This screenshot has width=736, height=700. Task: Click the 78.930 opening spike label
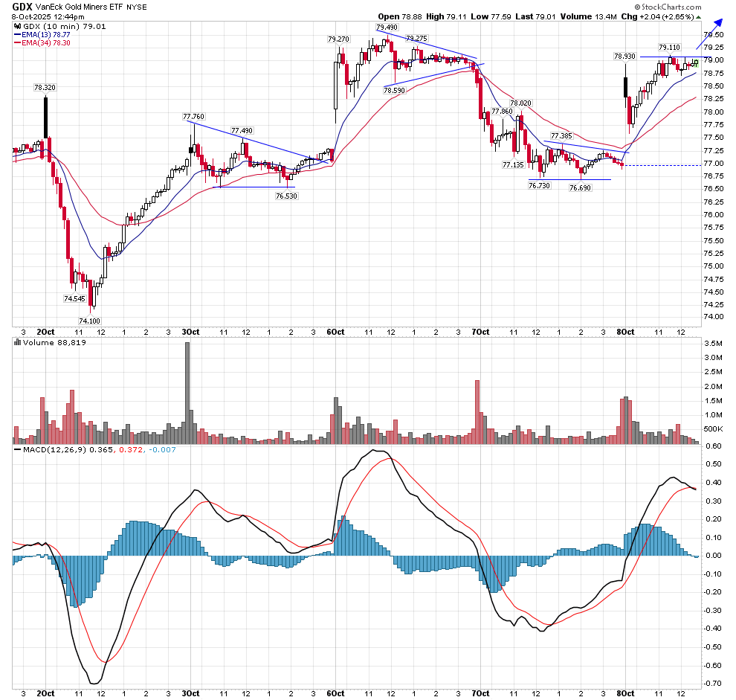(x=624, y=56)
